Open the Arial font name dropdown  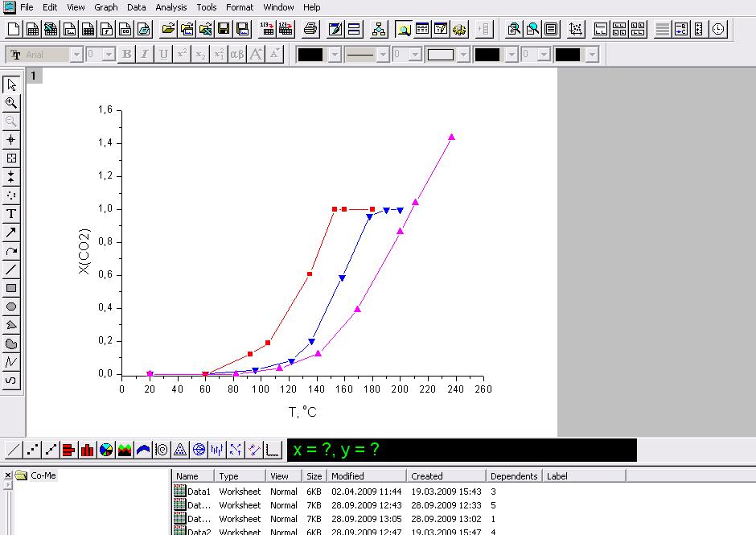76,55
